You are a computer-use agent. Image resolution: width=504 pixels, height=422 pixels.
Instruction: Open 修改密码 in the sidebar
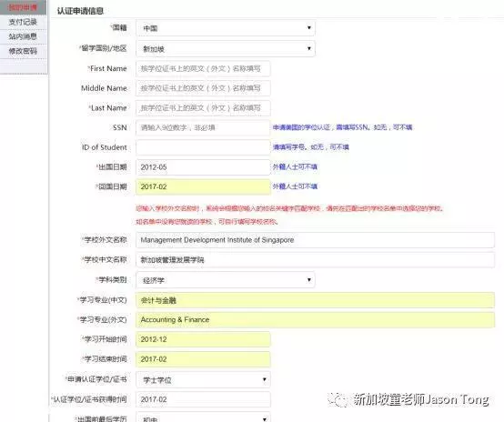pyautogui.click(x=23, y=51)
